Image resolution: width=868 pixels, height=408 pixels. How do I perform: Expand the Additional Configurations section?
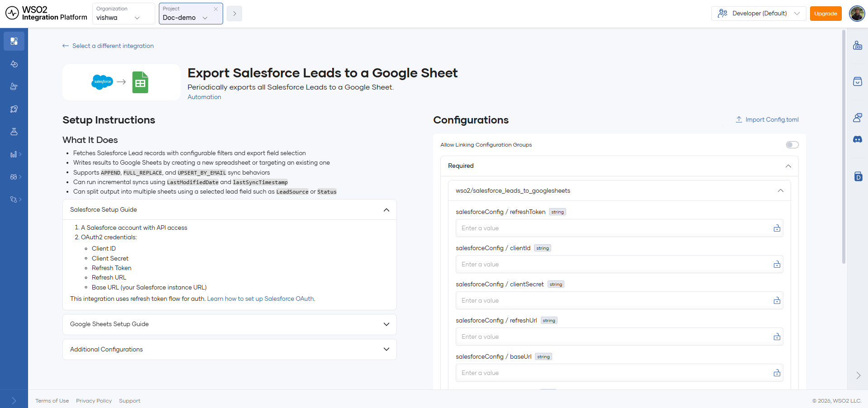coord(229,350)
